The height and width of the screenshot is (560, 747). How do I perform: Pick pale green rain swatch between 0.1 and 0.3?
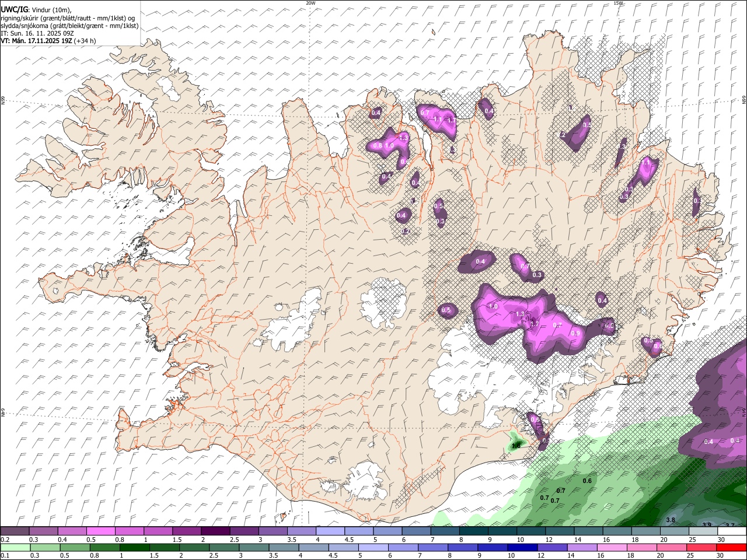pyautogui.click(x=15, y=548)
